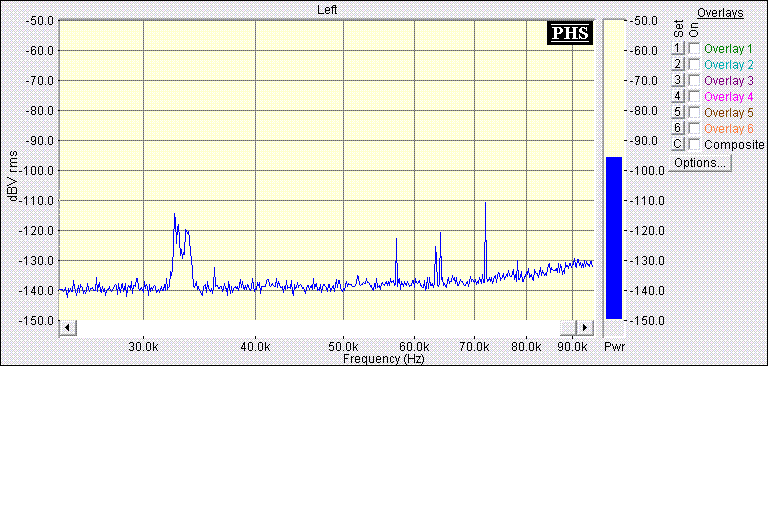Image resolution: width=768 pixels, height=512 pixels.
Task: Click the blue Pwr level bar
Action: [614, 238]
